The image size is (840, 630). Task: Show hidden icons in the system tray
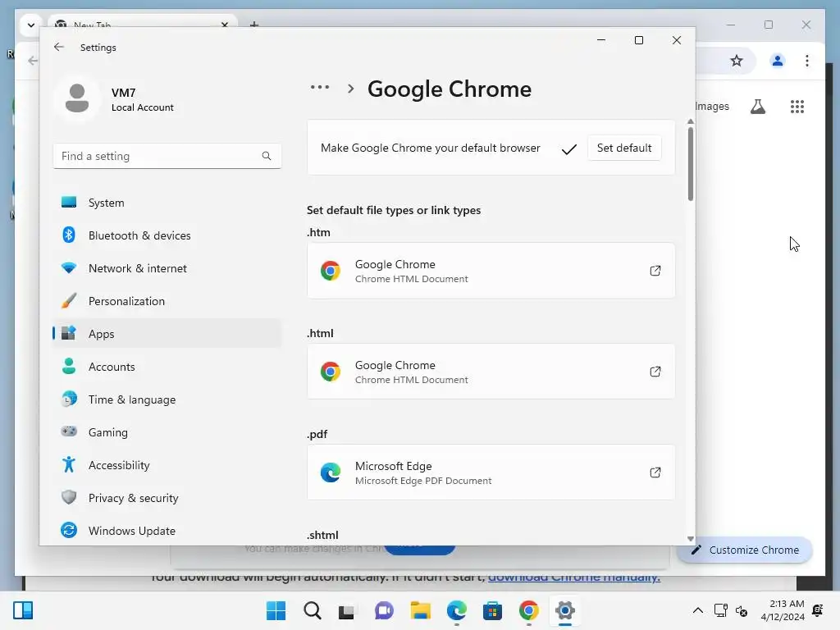click(x=697, y=610)
